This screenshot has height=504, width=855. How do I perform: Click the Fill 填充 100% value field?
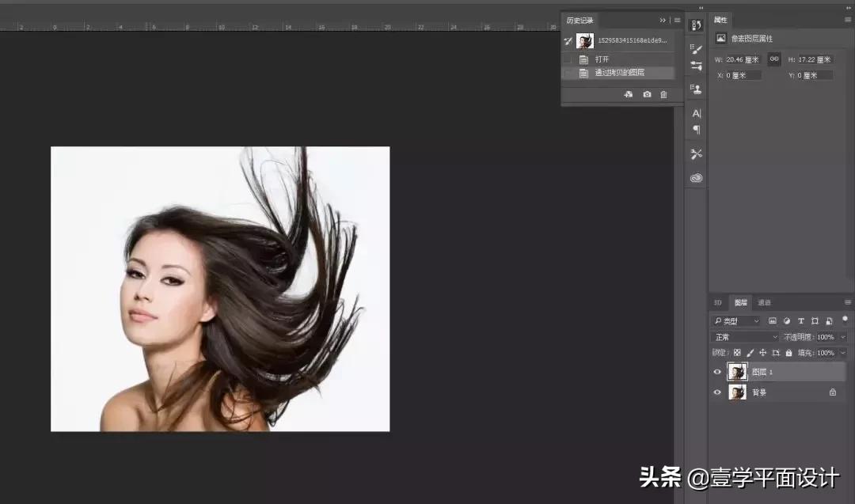pyautogui.click(x=826, y=353)
